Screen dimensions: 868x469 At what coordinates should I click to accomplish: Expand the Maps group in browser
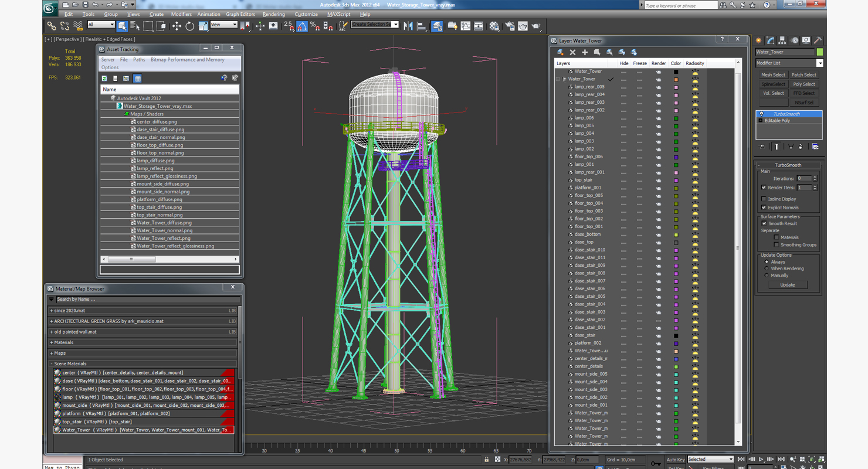coord(52,353)
